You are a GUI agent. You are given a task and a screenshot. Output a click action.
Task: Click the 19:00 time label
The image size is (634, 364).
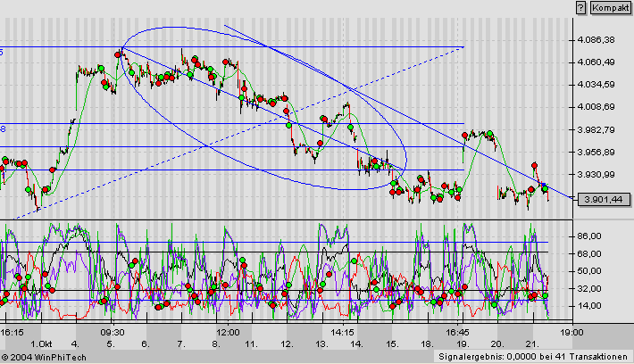571,333
